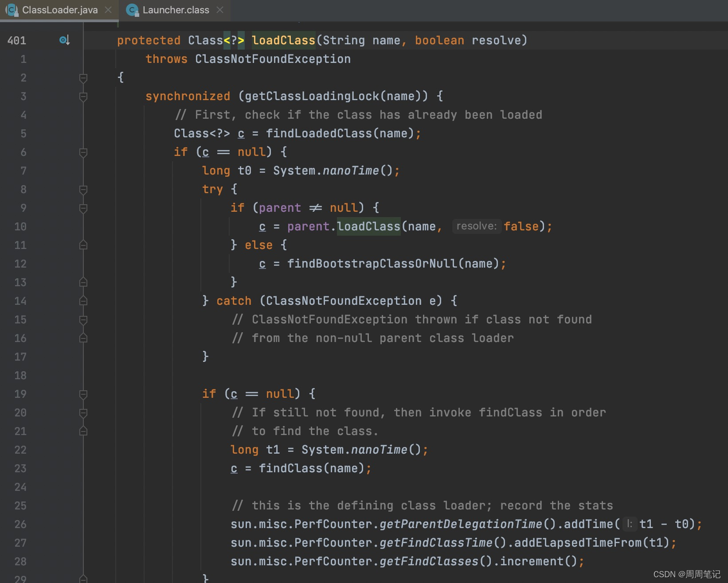
Task: Click line number 10 in the gutter
Action: click(20, 226)
